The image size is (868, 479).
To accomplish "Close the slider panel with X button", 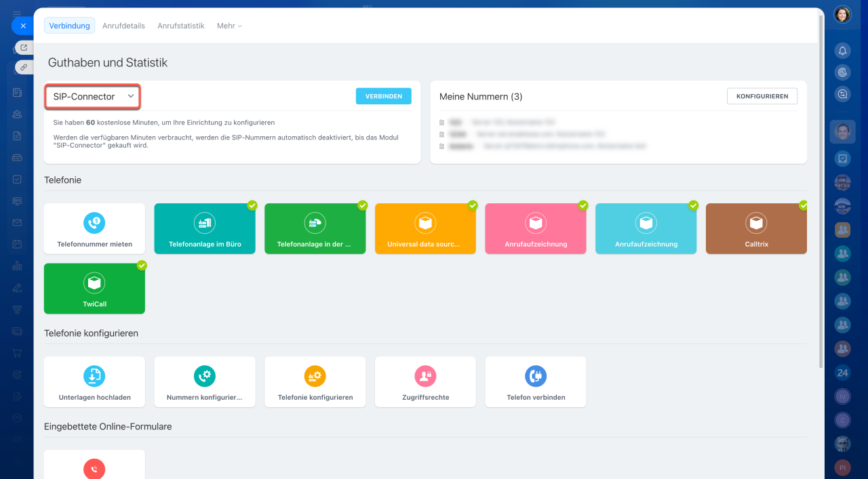I will coord(23,26).
